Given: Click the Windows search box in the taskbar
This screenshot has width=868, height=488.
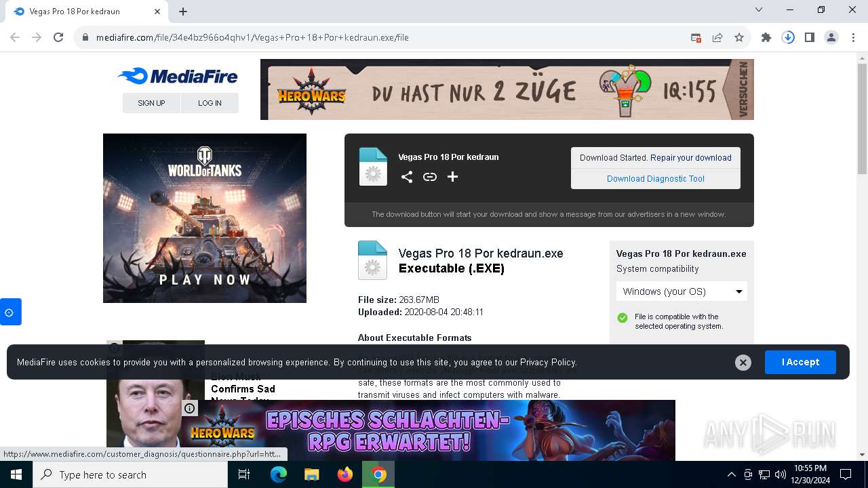Looking at the screenshot, I should [x=130, y=474].
